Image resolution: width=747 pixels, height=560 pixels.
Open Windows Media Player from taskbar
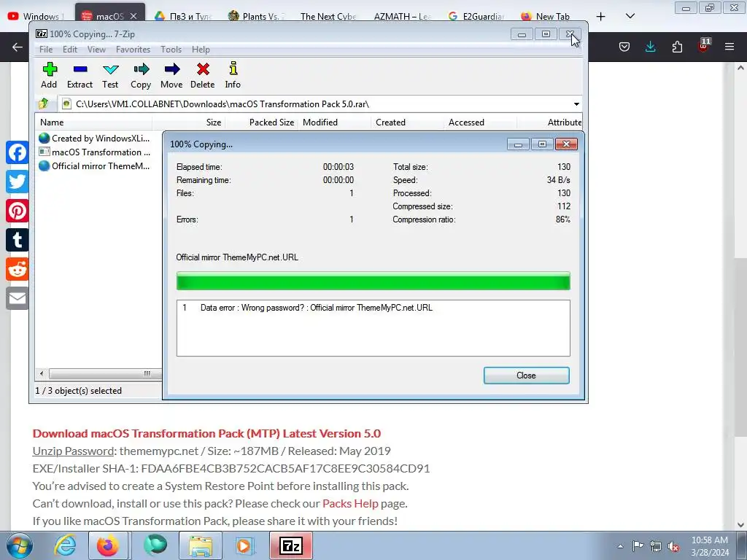[245, 545]
